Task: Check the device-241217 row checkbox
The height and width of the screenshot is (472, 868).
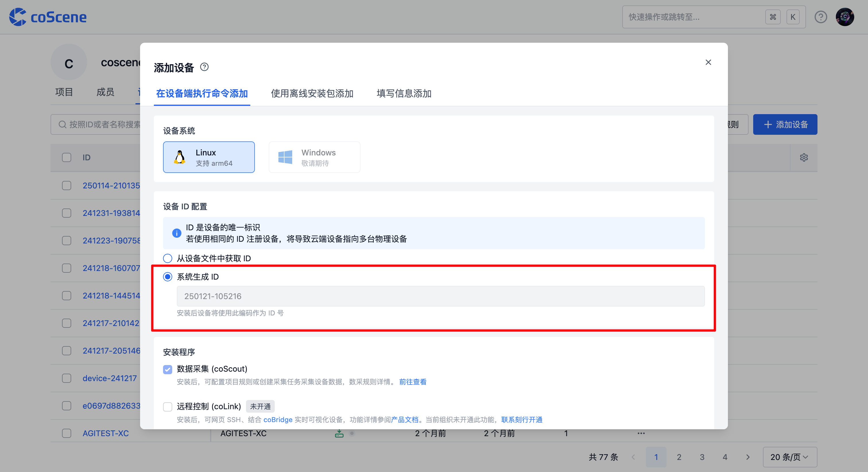Action: click(67, 379)
